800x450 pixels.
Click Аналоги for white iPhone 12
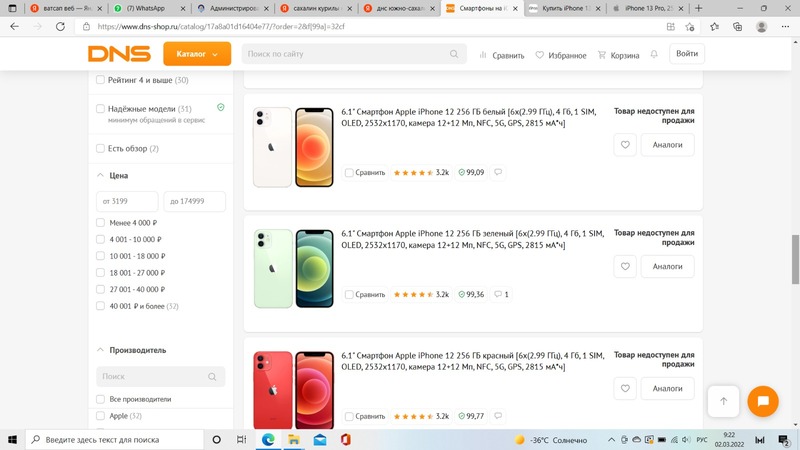667,145
